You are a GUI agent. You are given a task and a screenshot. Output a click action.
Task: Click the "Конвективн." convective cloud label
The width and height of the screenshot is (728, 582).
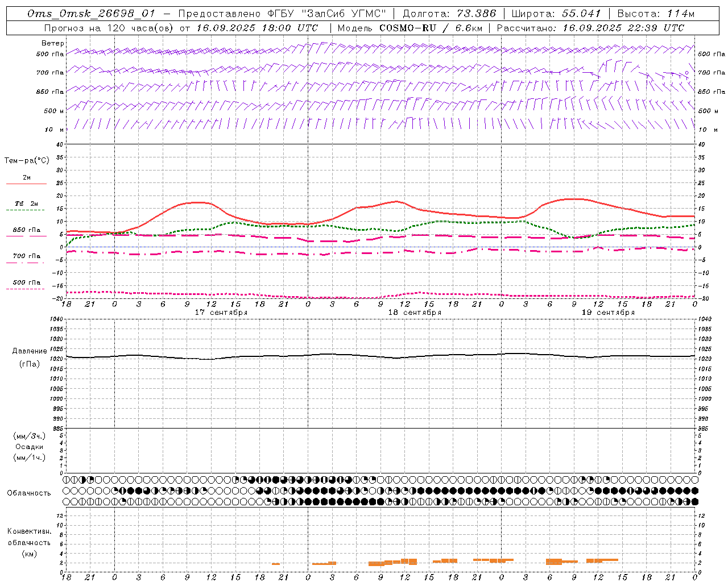click(x=29, y=531)
